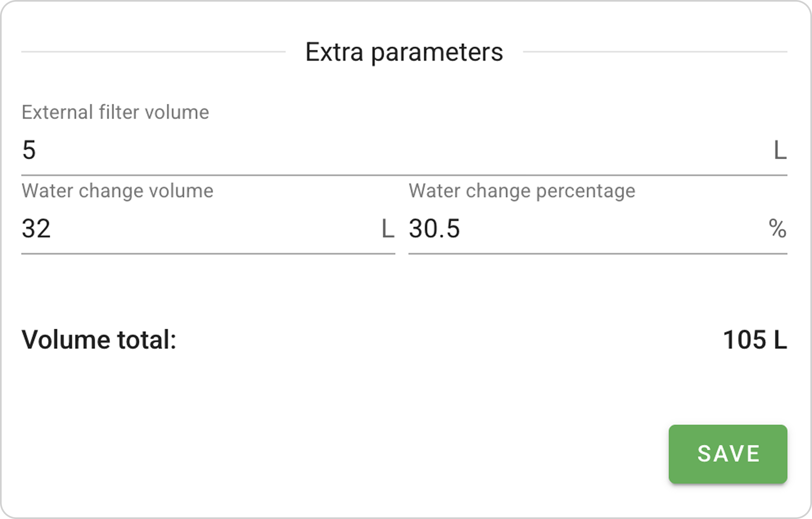Click divider line right of 'Extra parameters'
The height and width of the screenshot is (519, 812).
(655, 52)
